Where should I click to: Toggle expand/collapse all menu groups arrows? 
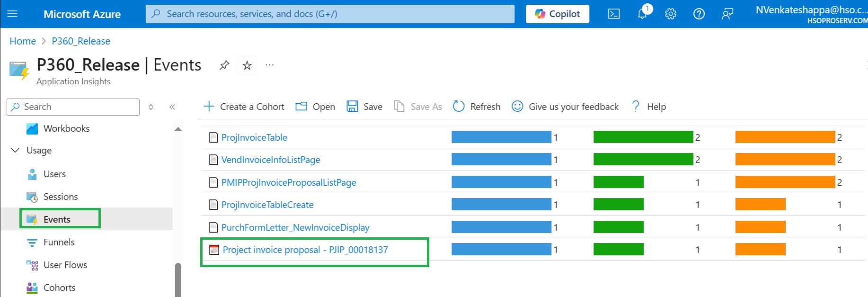point(151,107)
